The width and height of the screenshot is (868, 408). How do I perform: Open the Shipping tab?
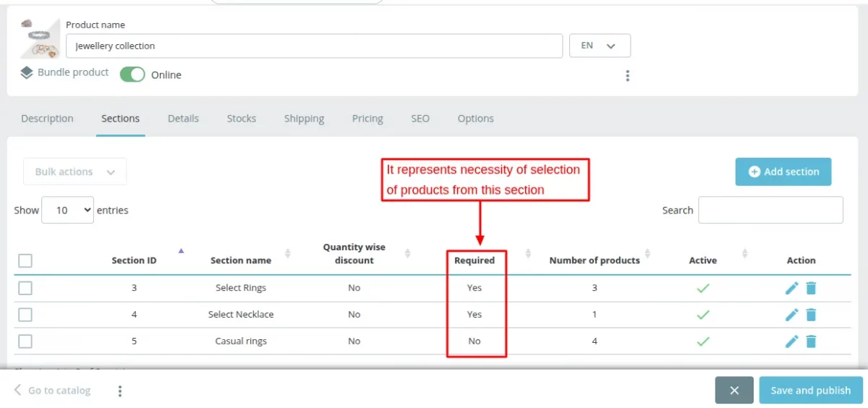(x=304, y=119)
